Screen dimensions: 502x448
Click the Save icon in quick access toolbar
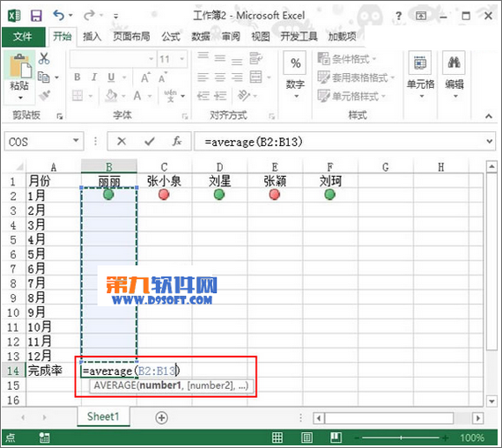36,15
